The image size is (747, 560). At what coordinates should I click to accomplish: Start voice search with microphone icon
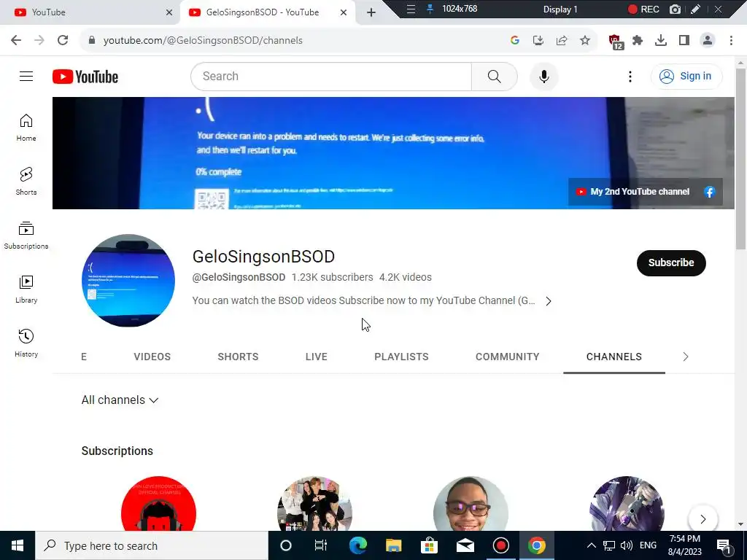[x=543, y=76]
